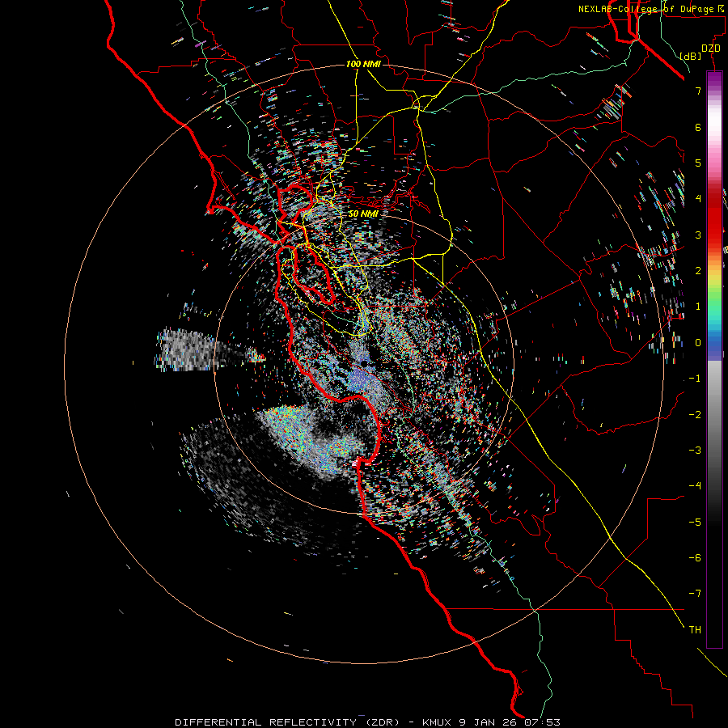Viewport: 728px width, 728px height.
Task: Click the Differential Reflectivity KMUX caption text
Action: pyautogui.click(x=367, y=722)
